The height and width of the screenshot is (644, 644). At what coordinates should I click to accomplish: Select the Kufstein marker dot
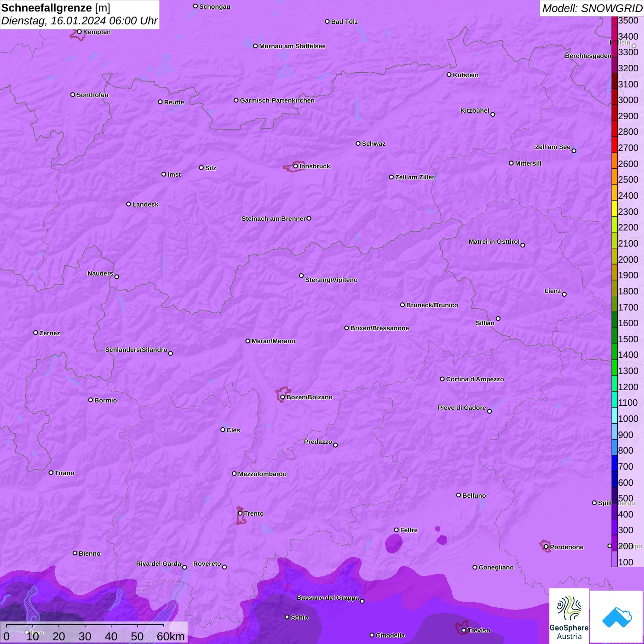pyautogui.click(x=449, y=75)
